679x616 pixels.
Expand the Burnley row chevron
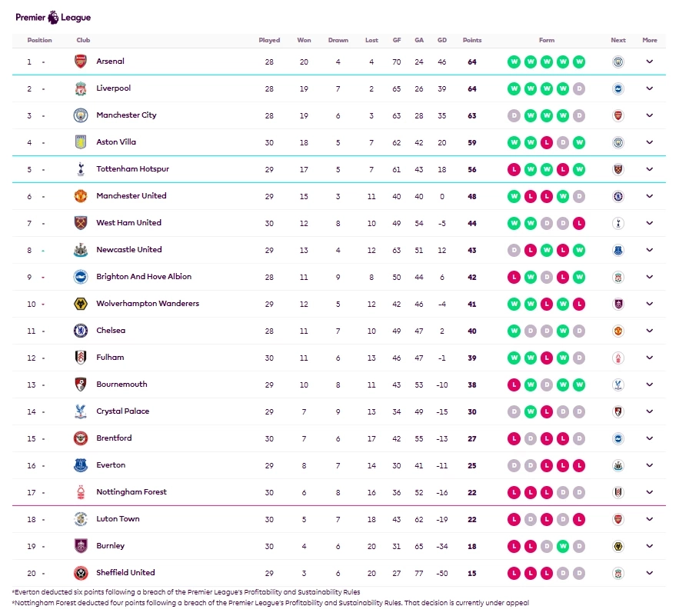(649, 546)
